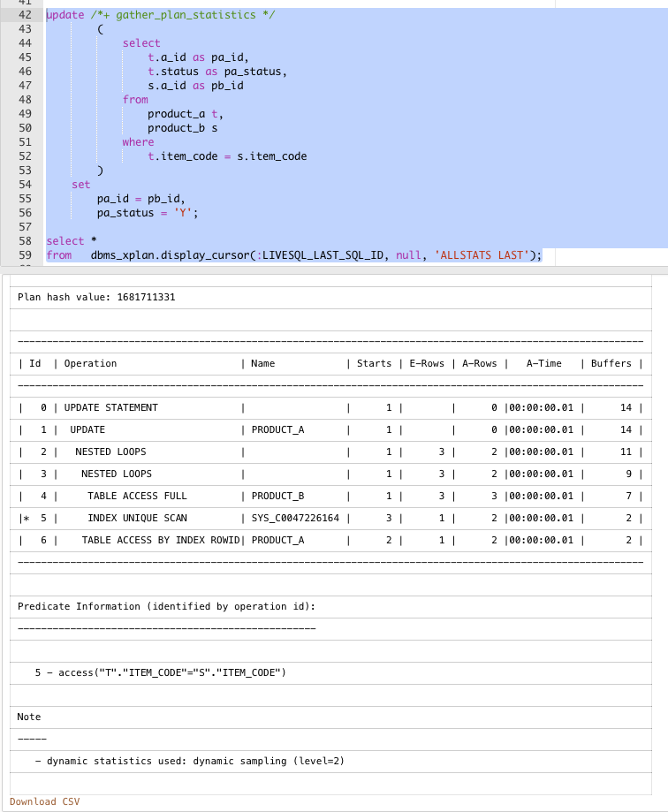Click 'pa_status = 'Y';' in the editor
Image resolution: width=668 pixels, height=812 pixels.
(148, 213)
